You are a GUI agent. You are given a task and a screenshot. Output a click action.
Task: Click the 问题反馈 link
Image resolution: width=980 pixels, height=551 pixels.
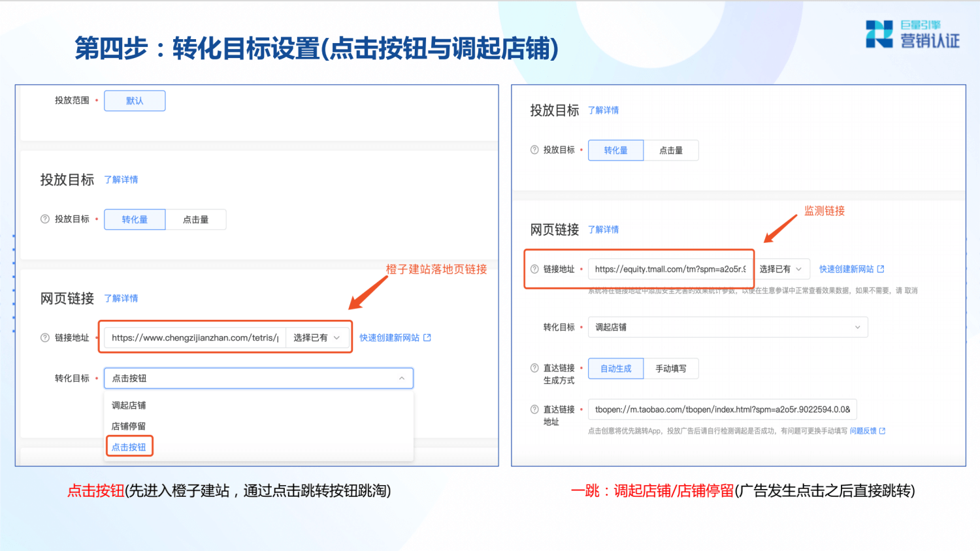click(863, 431)
